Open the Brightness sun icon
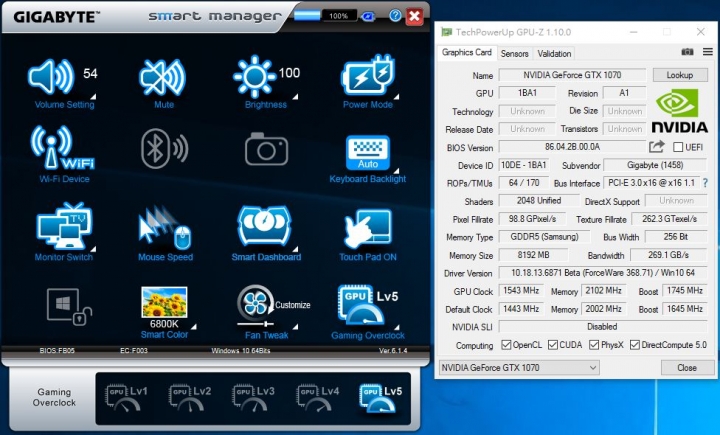Screen dimensions: 720x435 pyautogui.click(x=254, y=77)
